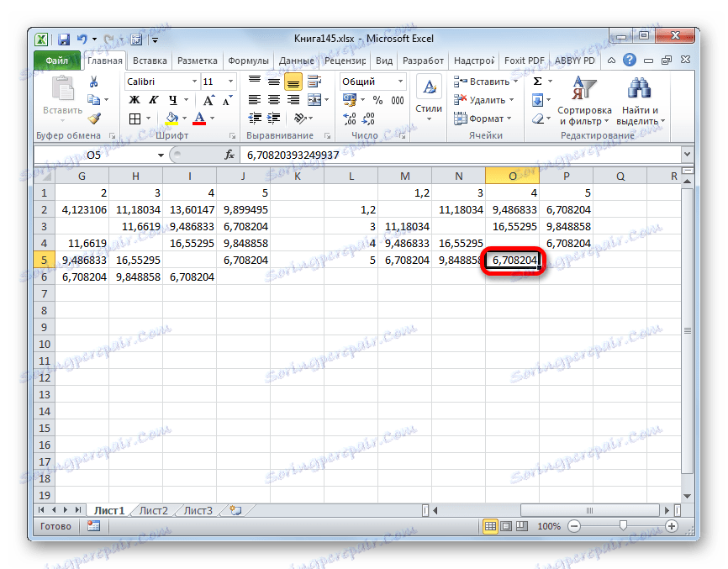The image size is (728, 569).
Task: Click the Copy icon in clipboard group
Action: 94,100
